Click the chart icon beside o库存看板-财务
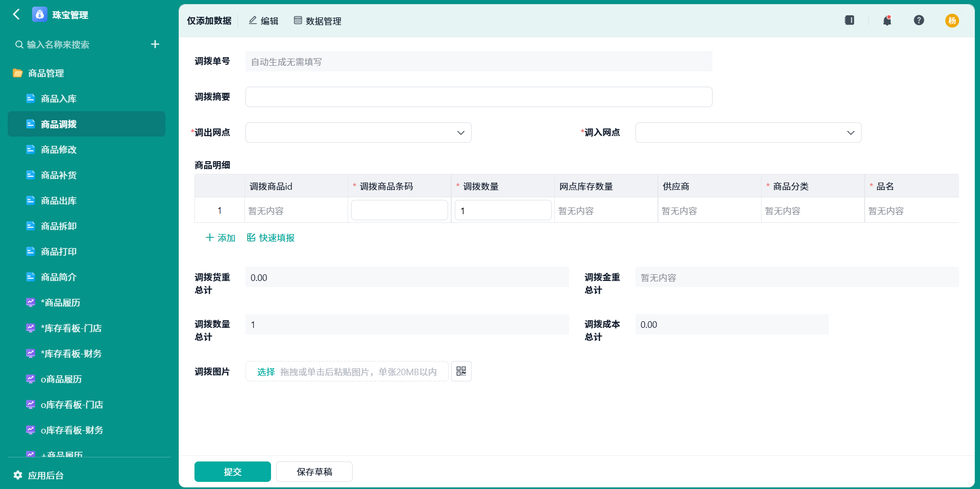 point(31,430)
